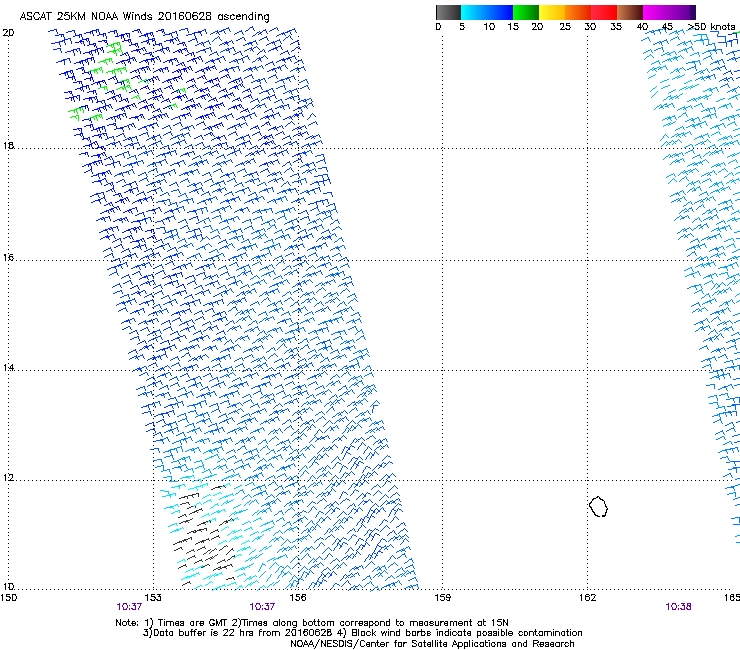Viewport: 740px width, 650px height.
Task: Click the NOAA/NESDIS credit line
Action: 432,644
